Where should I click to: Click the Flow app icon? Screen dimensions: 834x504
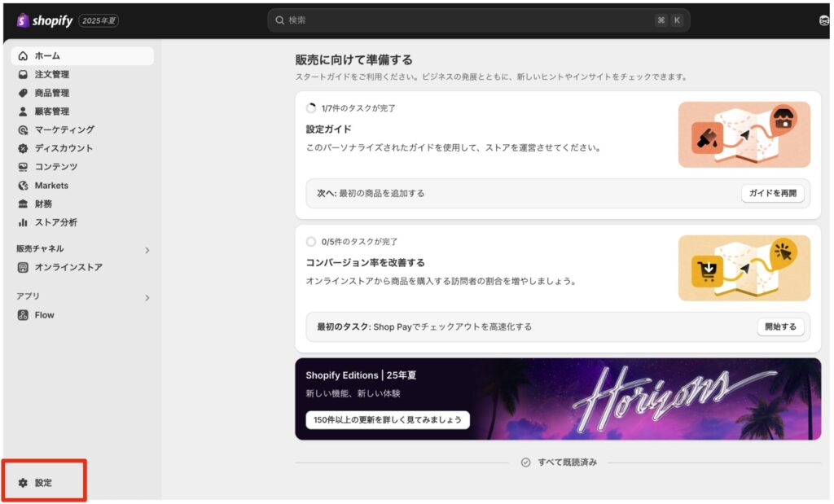click(x=23, y=315)
